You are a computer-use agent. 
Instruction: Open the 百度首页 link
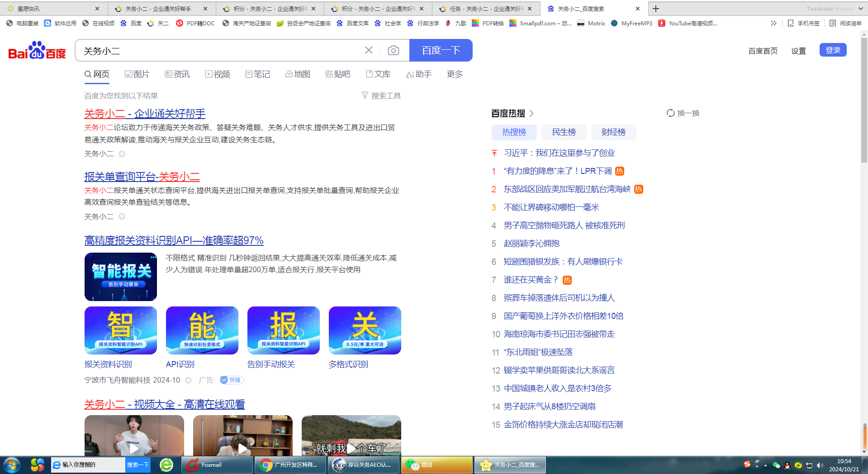coord(763,51)
